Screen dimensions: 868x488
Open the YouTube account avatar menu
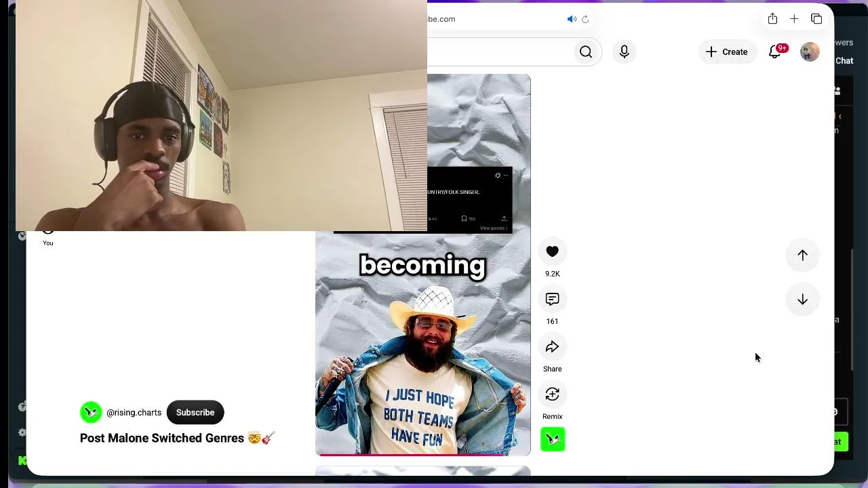pos(810,52)
